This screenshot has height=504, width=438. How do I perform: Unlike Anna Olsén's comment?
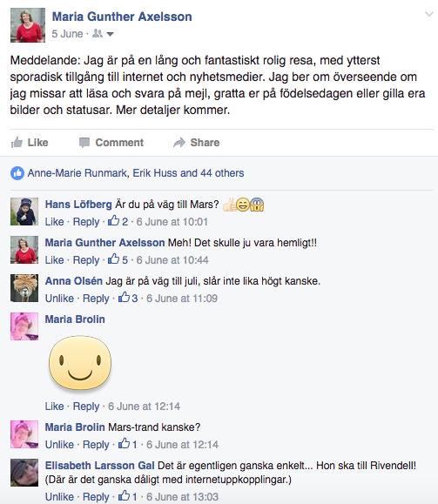[59, 299]
